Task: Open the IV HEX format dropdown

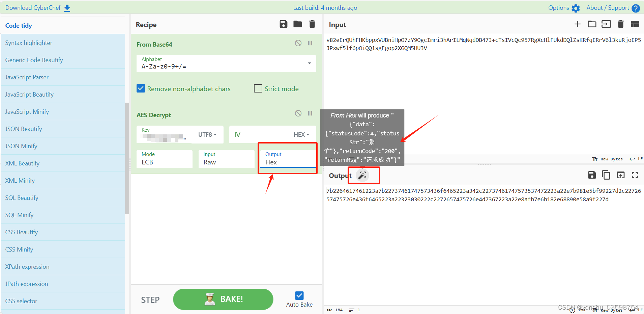Action: click(x=302, y=134)
